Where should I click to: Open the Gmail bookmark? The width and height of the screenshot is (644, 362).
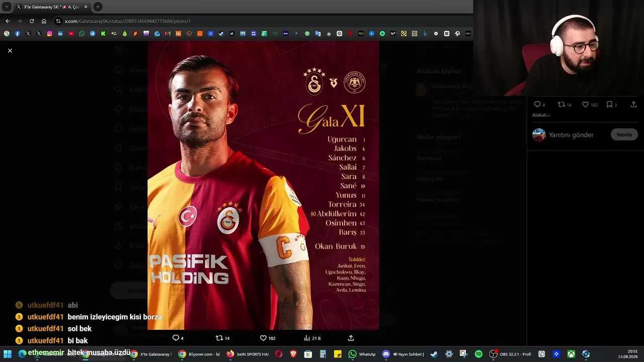click(x=168, y=34)
